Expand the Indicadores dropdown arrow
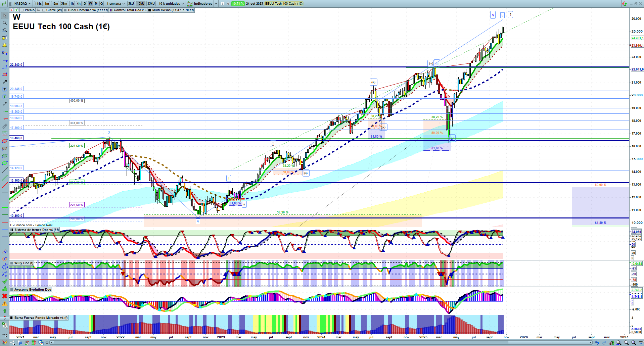Screen dimensions: 644x346 coord(216,4)
